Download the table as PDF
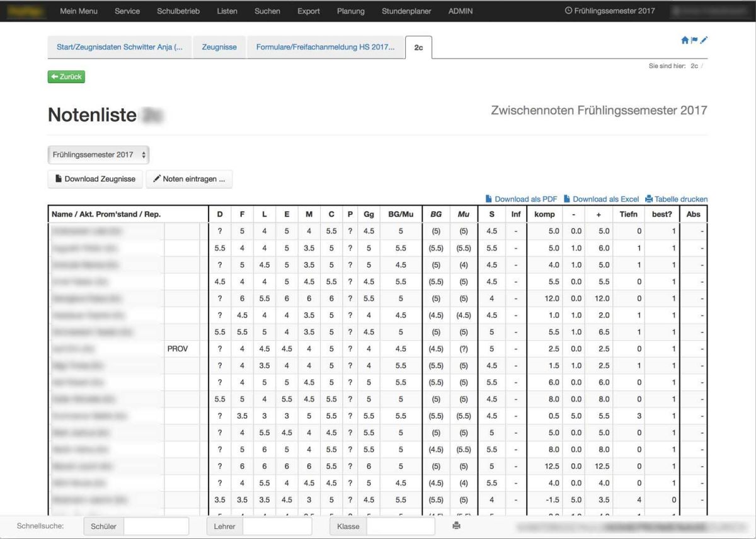 pos(522,199)
